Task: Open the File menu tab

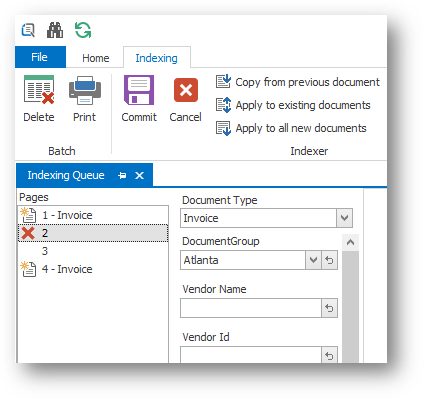Action: (x=40, y=57)
